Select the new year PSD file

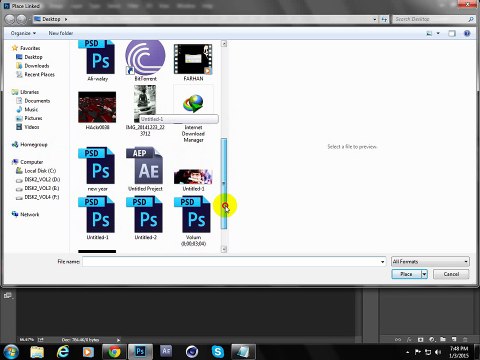pyautogui.click(x=97, y=169)
